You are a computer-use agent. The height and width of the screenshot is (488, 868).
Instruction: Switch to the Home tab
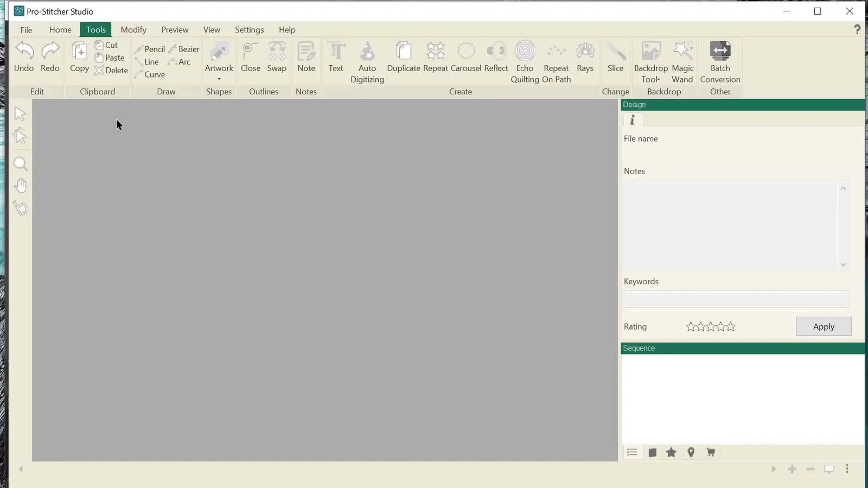point(60,29)
